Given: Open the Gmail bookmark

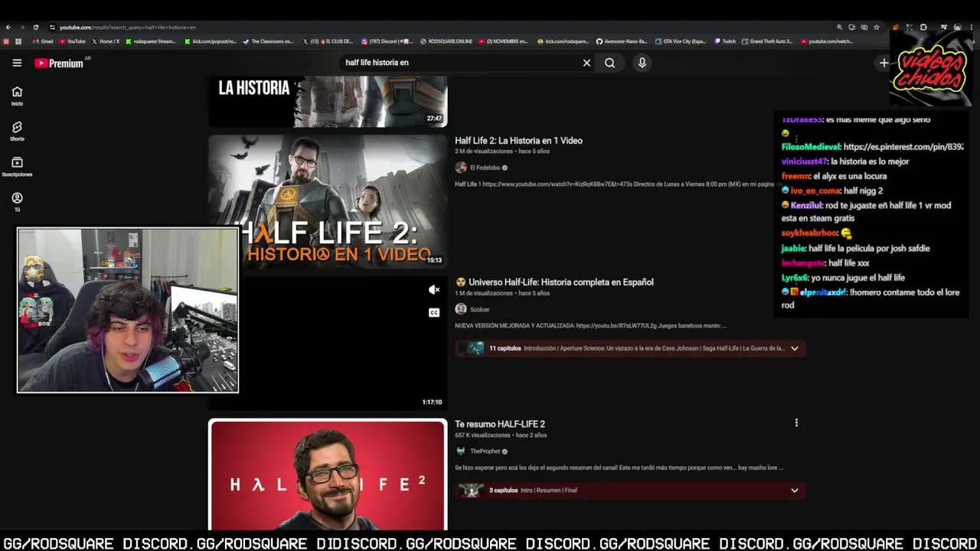Looking at the screenshot, I should click(43, 41).
